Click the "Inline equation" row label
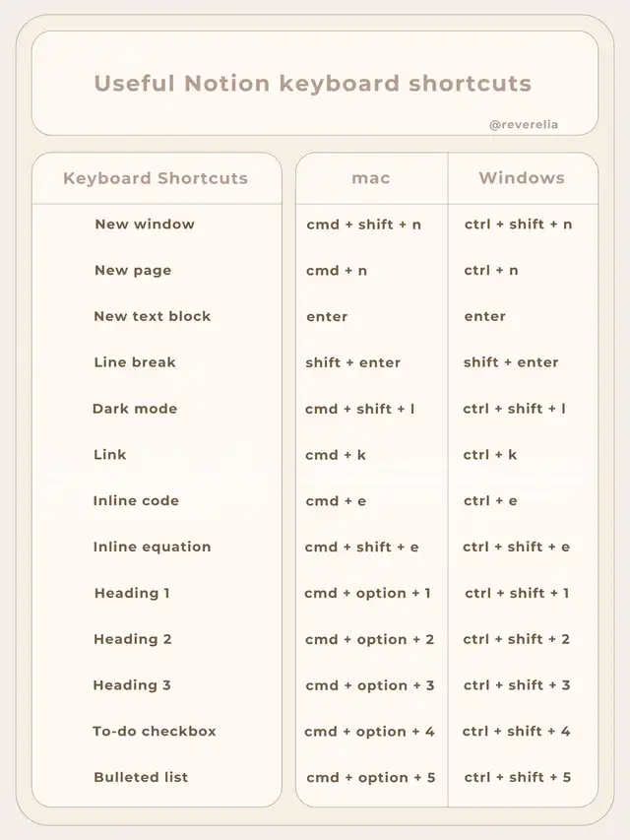630x840 pixels. [153, 547]
